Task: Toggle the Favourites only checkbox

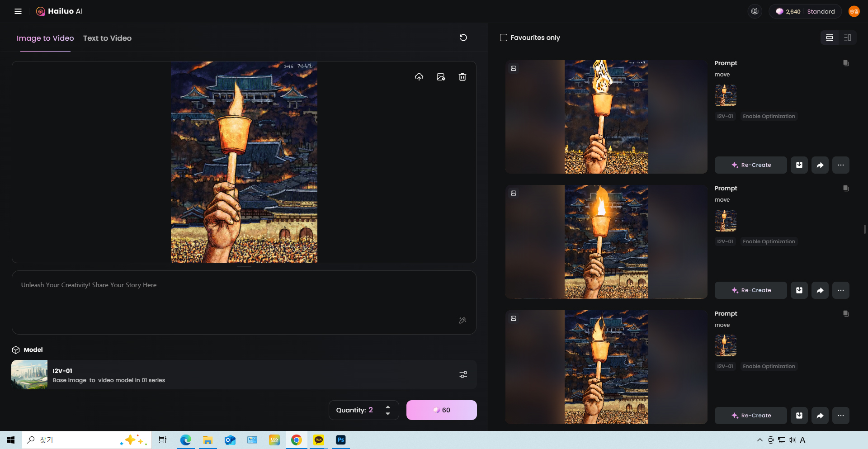Action: click(x=504, y=38)
